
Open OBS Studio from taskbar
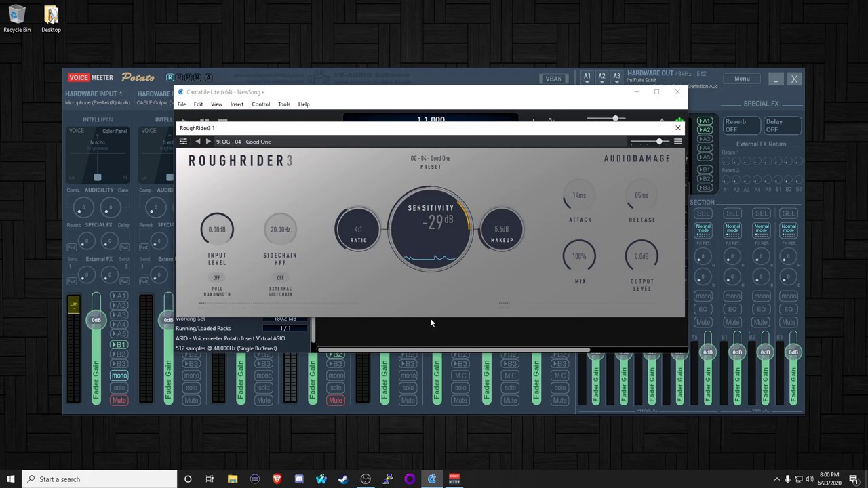pyautogui.click(x=366, y=479)
